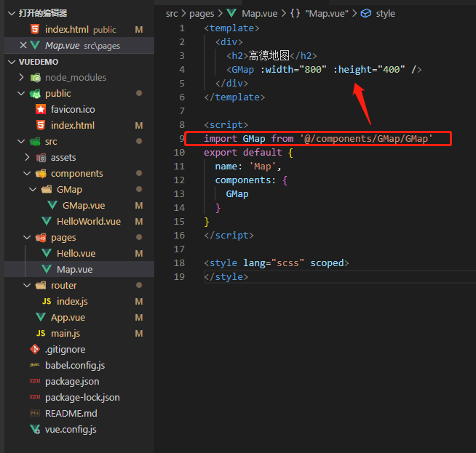
Task: Click the Vue icon of Hello.vue
Action: pos(47,254)
